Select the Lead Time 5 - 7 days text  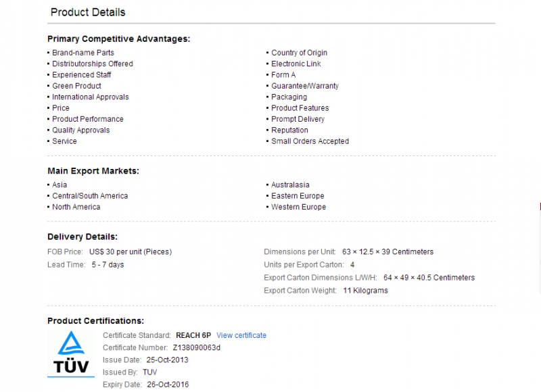[108, 265]
